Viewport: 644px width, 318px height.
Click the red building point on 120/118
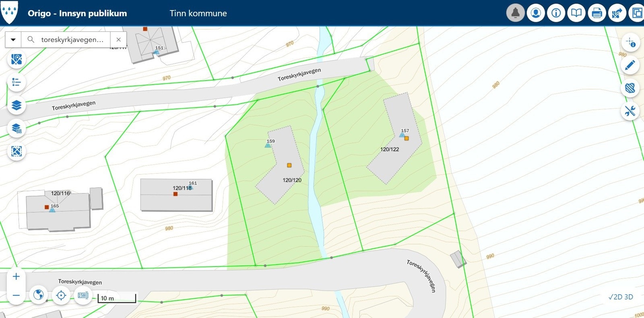pyautogui.click(x=175, y=194)
